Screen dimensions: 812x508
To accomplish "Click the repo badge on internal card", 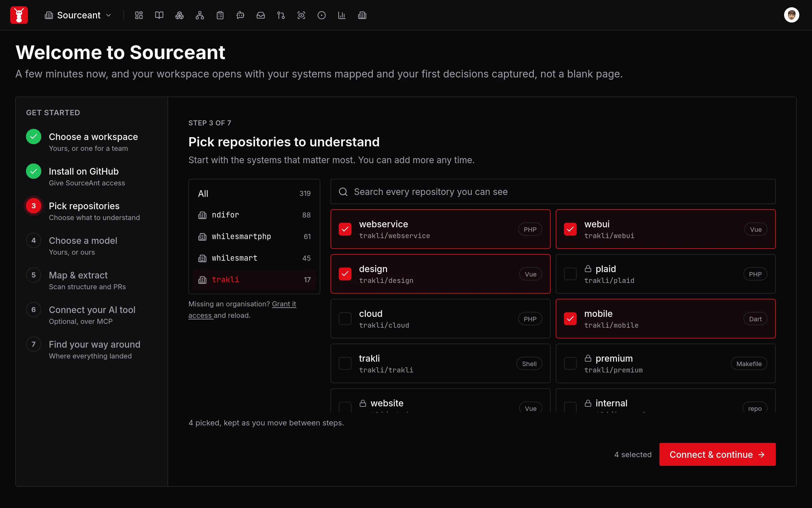I will pyautogui.click(x=755, y=408).
